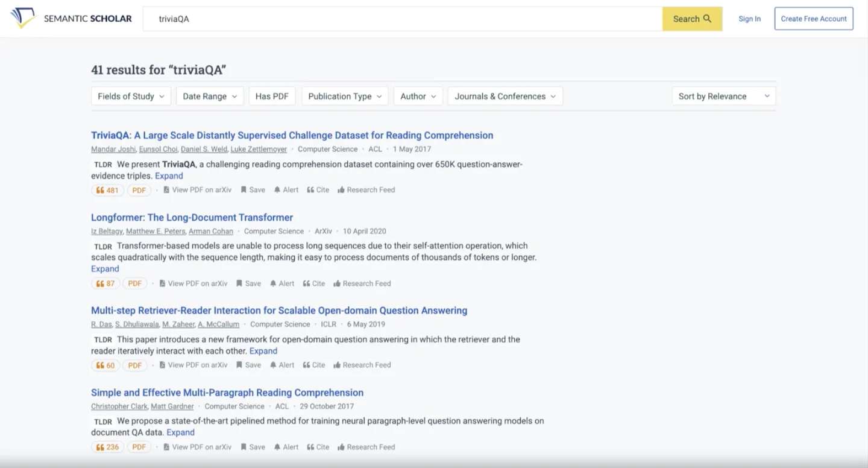868x468 pixels.
Task: Save the TriviaQA dataset paper
Action: point(253,190)
